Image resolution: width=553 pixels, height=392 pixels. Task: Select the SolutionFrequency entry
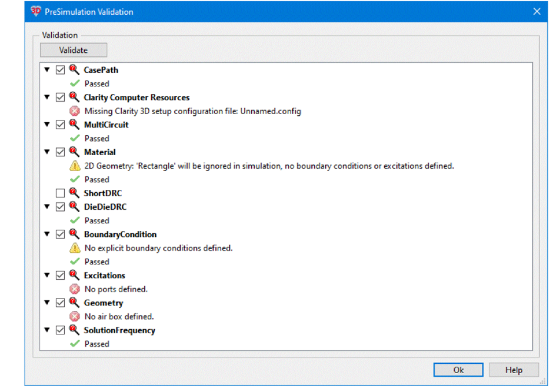click(x=119, y=330)
